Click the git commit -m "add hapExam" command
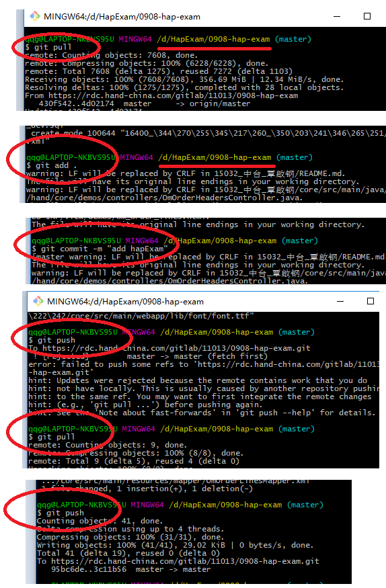 [x=100, y=249]
